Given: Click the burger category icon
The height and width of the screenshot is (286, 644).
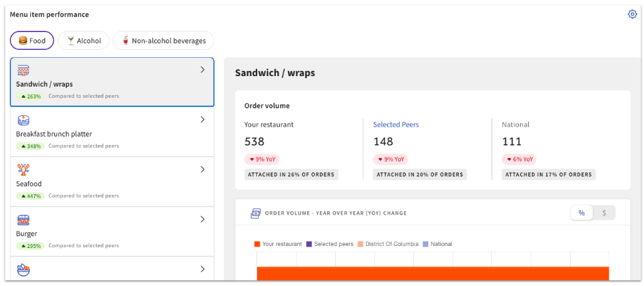Looking at the screenshot, I should point(23,220).
